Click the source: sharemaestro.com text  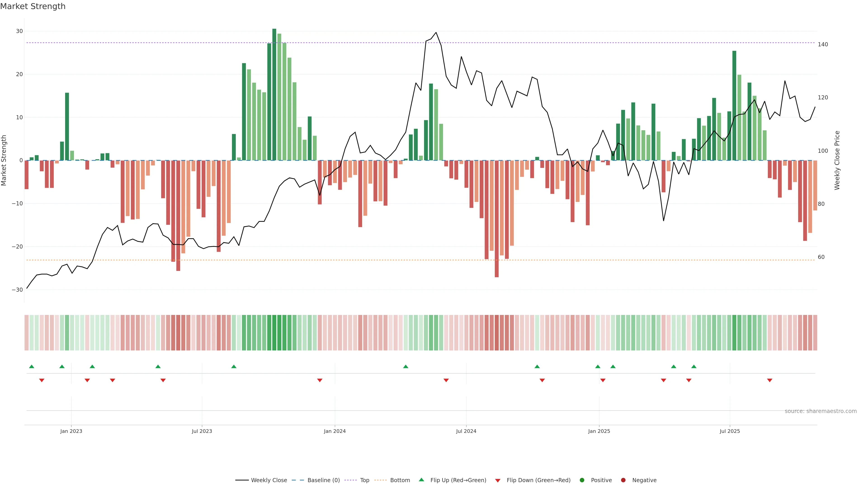(x=821, y=411)
